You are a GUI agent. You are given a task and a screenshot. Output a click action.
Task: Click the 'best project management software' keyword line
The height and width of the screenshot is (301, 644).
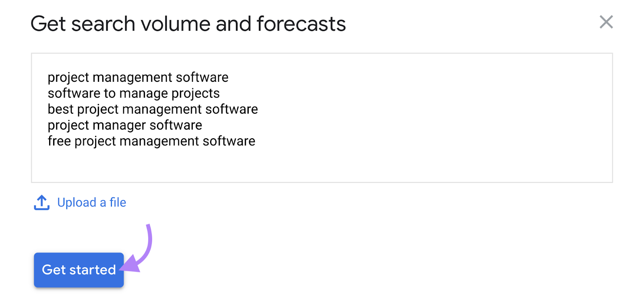[153, 109]
